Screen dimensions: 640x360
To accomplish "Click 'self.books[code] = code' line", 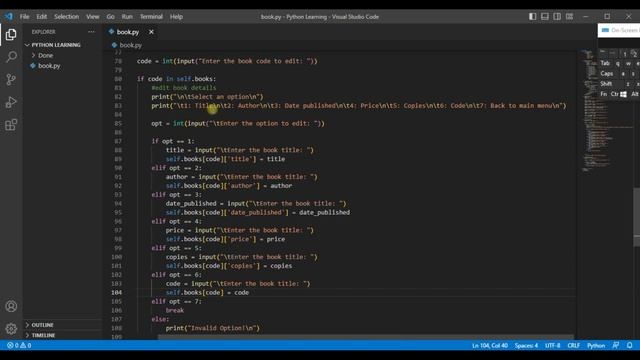I will [x=207, y=293].
